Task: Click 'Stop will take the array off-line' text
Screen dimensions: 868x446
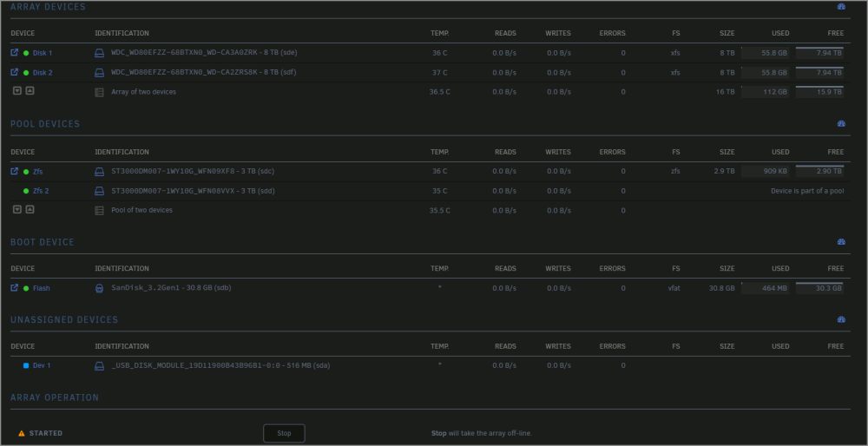Action: tap(482, 433)
